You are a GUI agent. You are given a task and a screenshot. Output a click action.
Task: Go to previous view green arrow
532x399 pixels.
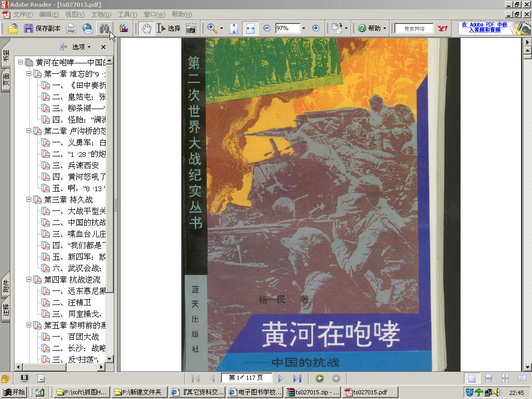click(x=320, y=378)
